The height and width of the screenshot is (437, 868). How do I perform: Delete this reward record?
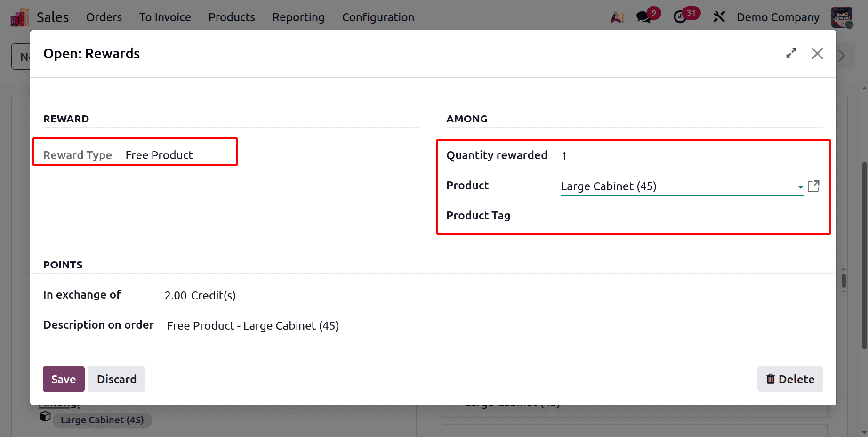tap(790, 379)
